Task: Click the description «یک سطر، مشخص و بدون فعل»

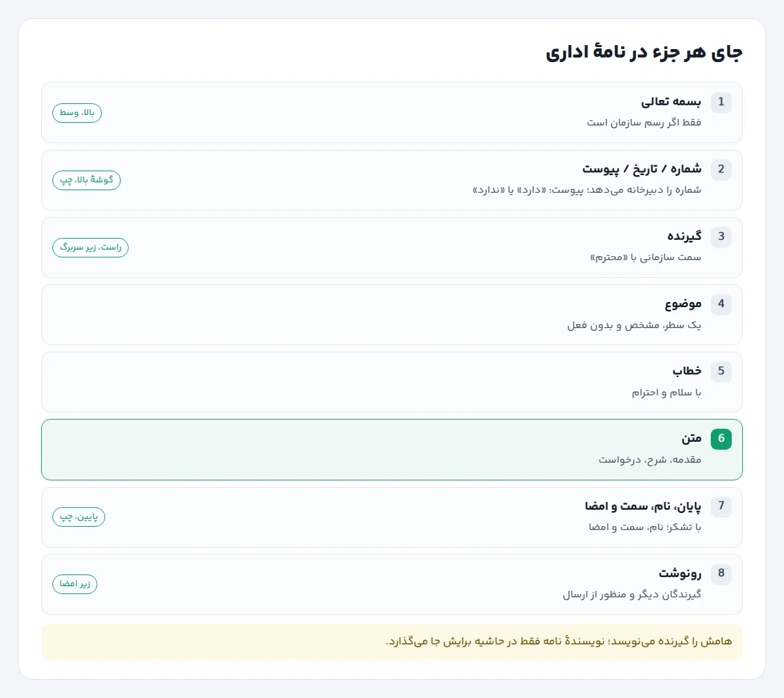Action: coord(634,325)
